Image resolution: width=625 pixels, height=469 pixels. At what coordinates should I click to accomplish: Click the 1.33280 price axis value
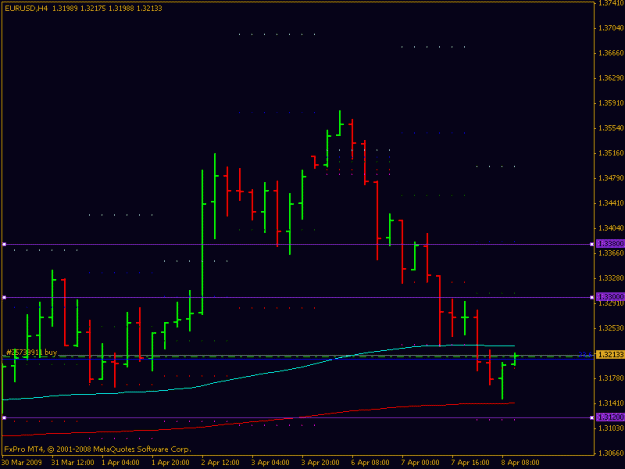point(611,278)
